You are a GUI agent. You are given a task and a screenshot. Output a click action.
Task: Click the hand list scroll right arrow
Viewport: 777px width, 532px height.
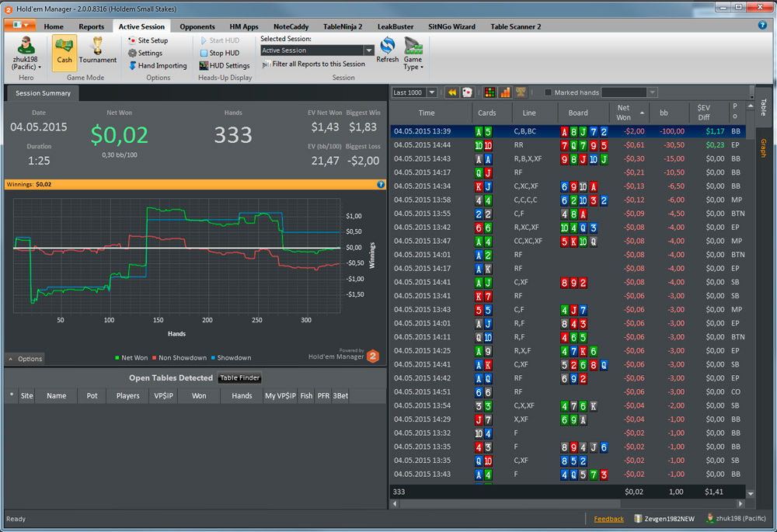[x=740, y=504]
